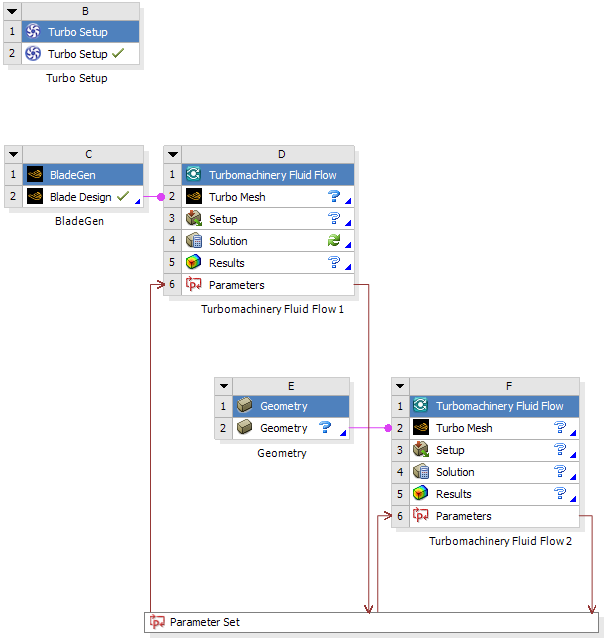This screenshot has height=643, width=605.
Task: Click the Blade Design quick-help blue triangle
Action: tap(137, 201)
